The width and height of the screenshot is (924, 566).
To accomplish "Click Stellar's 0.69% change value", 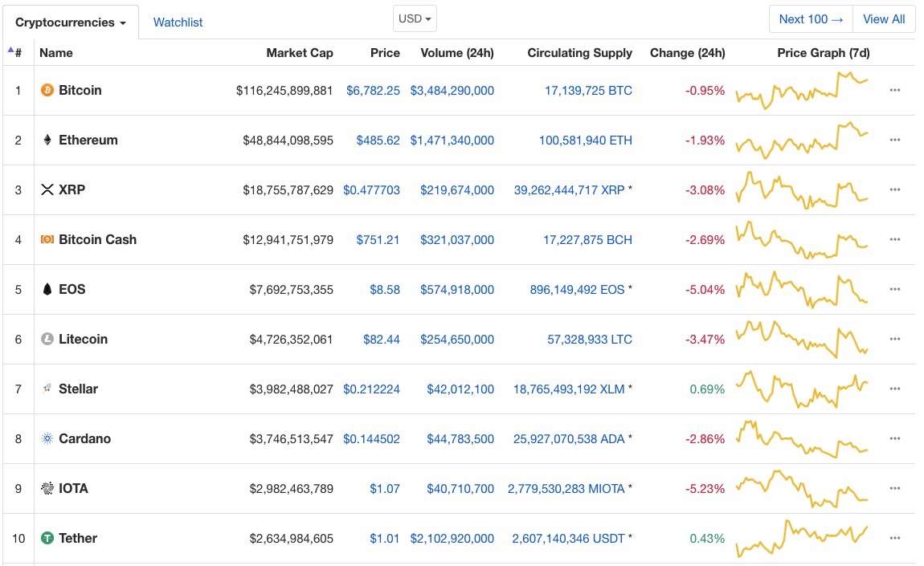I will pos(707,389).
